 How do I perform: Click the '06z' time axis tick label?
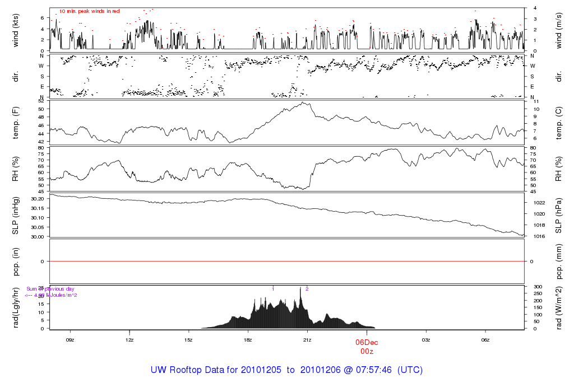coord(485,340)
